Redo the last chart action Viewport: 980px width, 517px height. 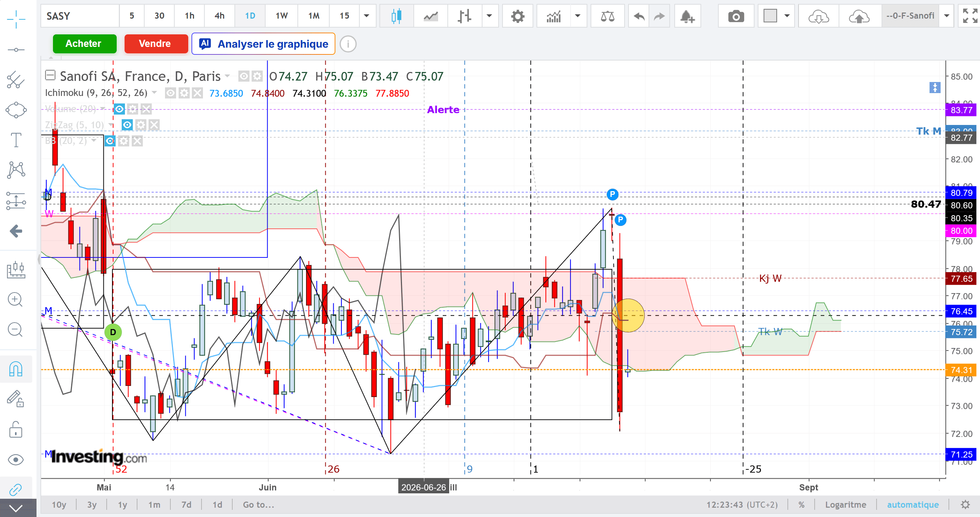[659, 16]
